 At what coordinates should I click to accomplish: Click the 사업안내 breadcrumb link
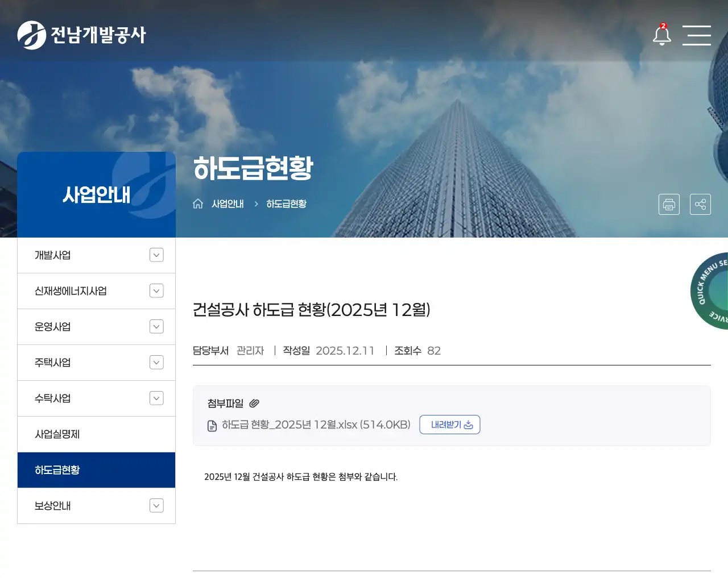pos(227,203)
